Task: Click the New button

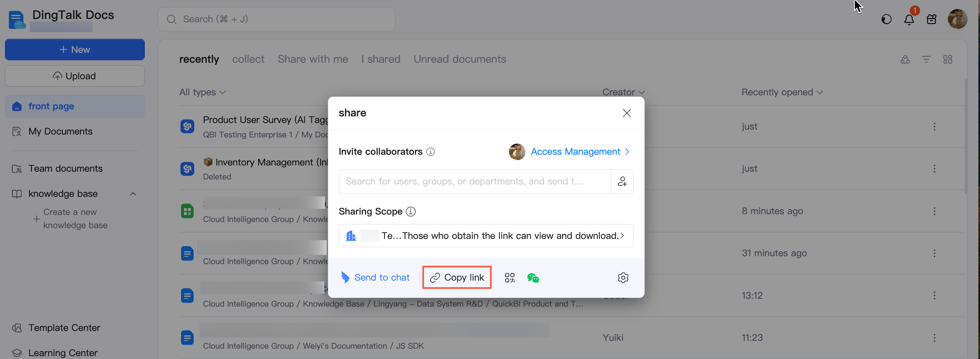Action: [x=75, y=50]
